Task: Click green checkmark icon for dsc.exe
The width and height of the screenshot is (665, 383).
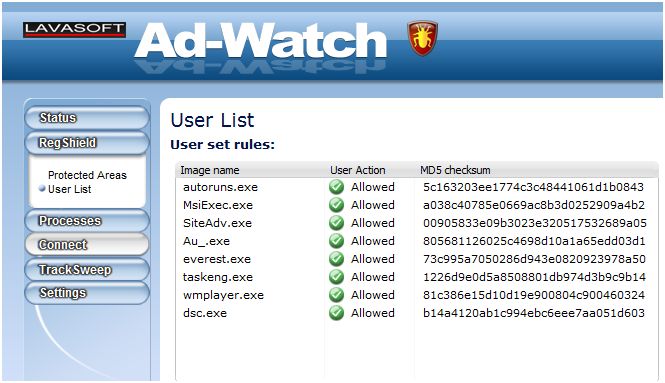Action: 336,313
